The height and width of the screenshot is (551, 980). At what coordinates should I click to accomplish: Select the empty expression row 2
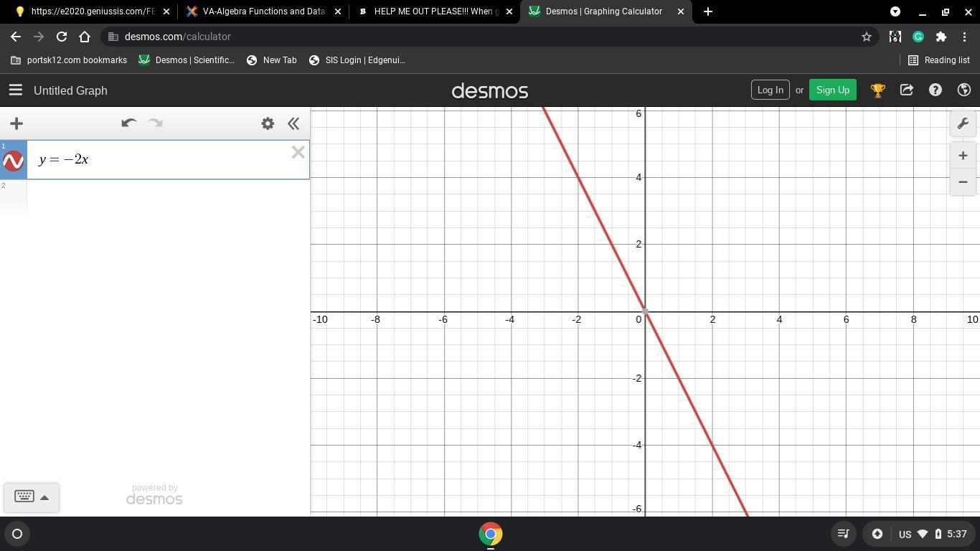[x=155, y=197]
